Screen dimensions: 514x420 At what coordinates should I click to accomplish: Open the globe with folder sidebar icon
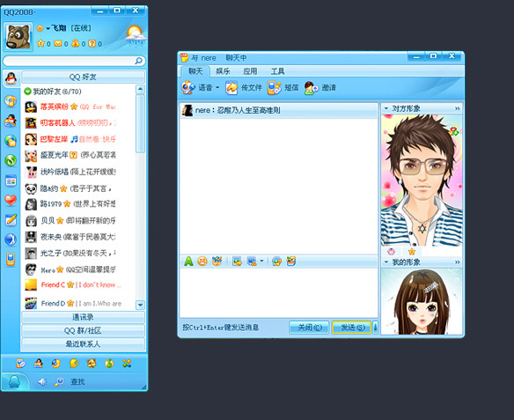[x=11, y=140]
